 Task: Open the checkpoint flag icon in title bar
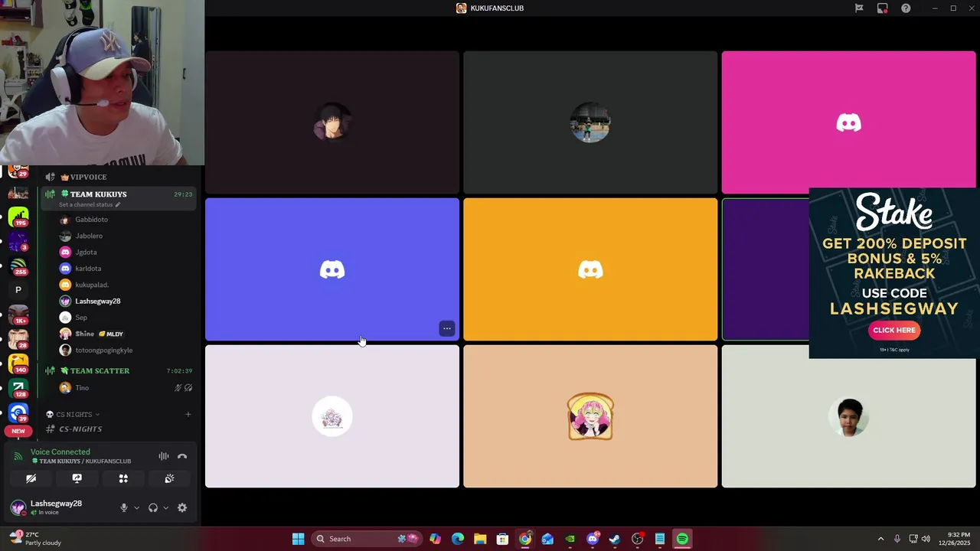859,8
